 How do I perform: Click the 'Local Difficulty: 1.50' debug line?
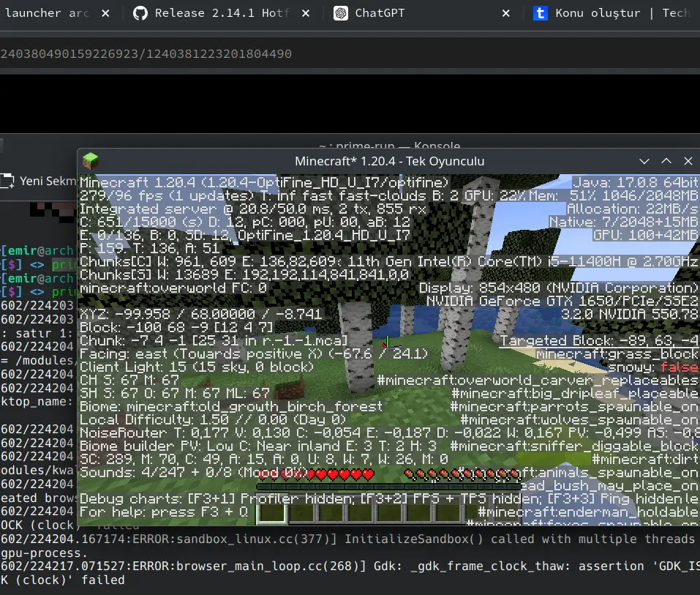point(213,419)
